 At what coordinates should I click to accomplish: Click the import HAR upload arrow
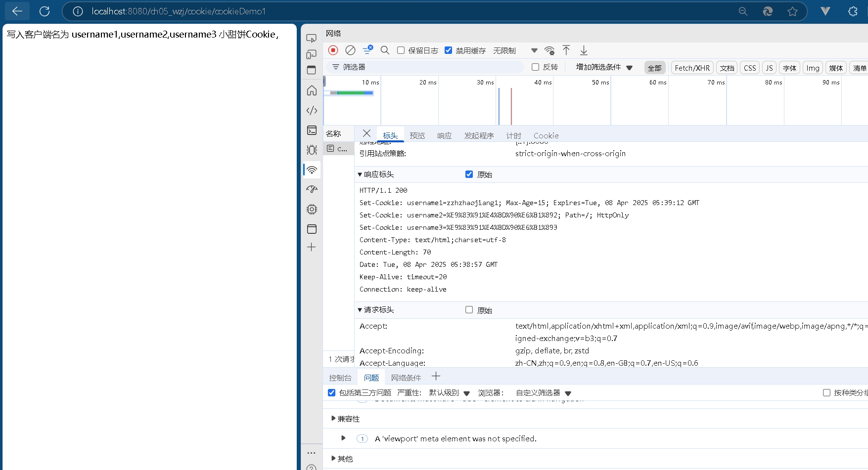[x=566, y=50]
